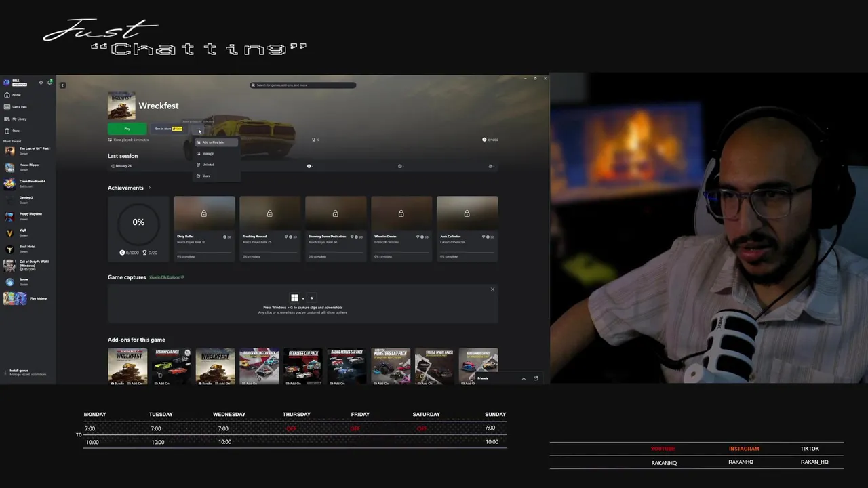Go back using the arrow button
Screen dimensions: 868x488
pyautogui.click(x=62, y=85)
